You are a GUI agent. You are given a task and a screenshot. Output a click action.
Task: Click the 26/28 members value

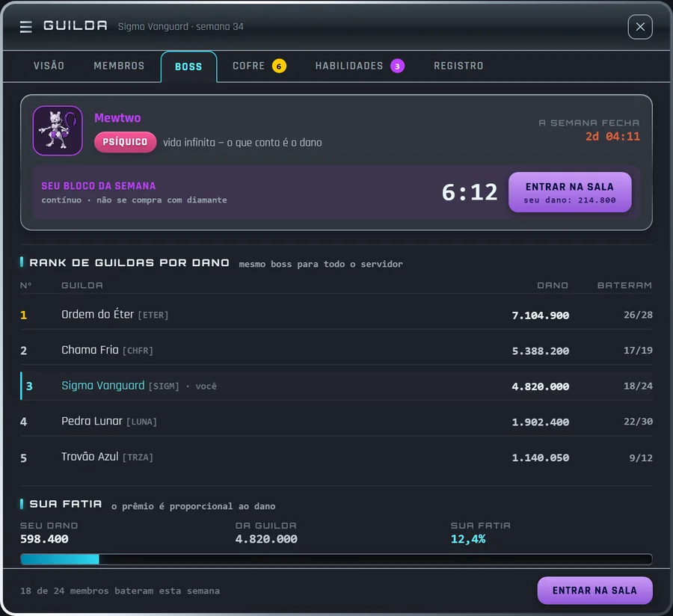639,315
